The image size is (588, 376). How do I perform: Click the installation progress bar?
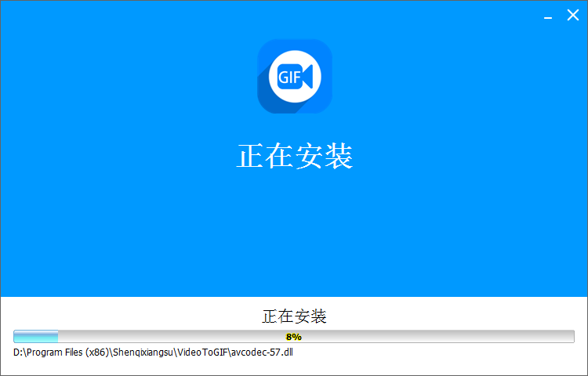pyautogui.click(x=294, y=336)
